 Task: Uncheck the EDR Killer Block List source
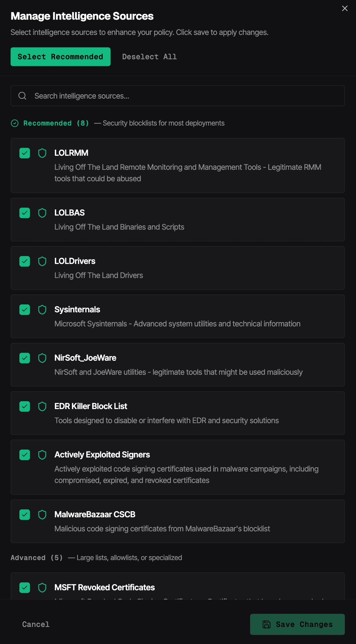click(25, 406)
